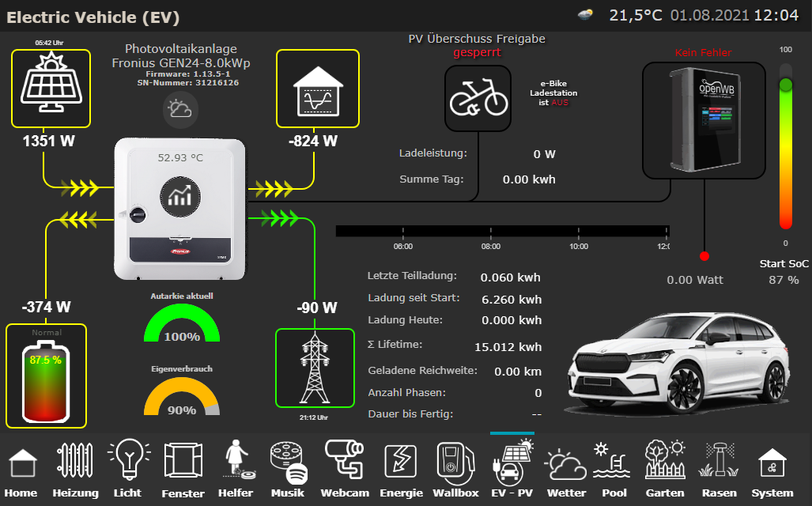This screenshot has width=812, height=506.
Task: Click the red 'gesperrt' status
Action: click(477, 52)
